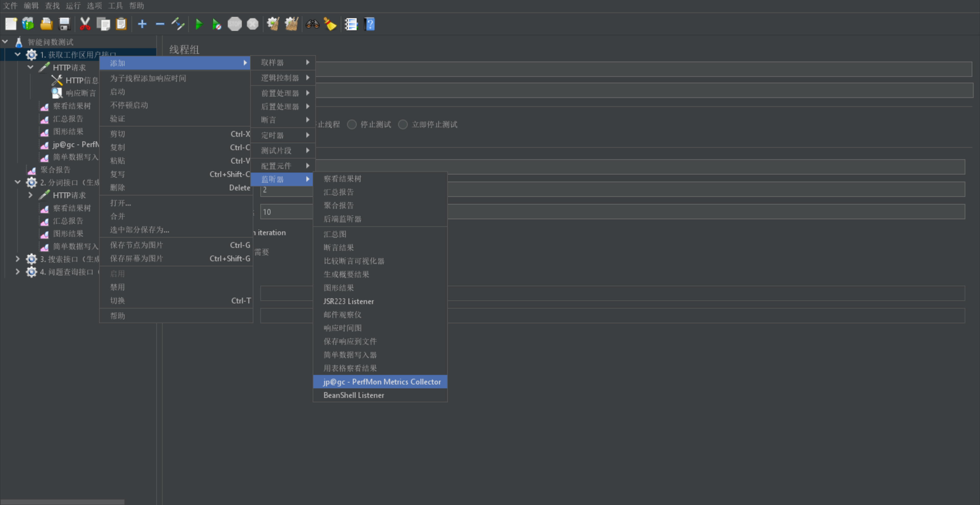Expand thread group 3. 搜索接口
980x505 pixels.
pos(18,259)
